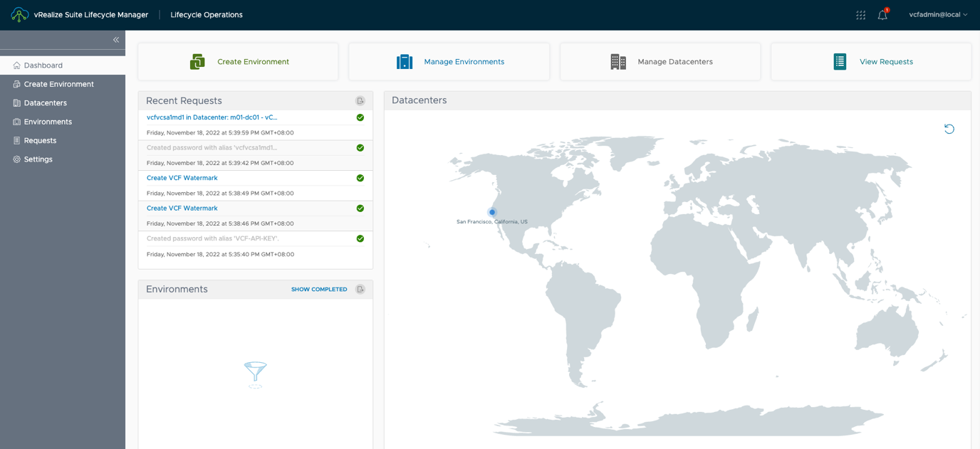Image resolution: width=980 pixels, height=449 pixels.
Task: Open the Create Environment card label
Action: [253, 62]
